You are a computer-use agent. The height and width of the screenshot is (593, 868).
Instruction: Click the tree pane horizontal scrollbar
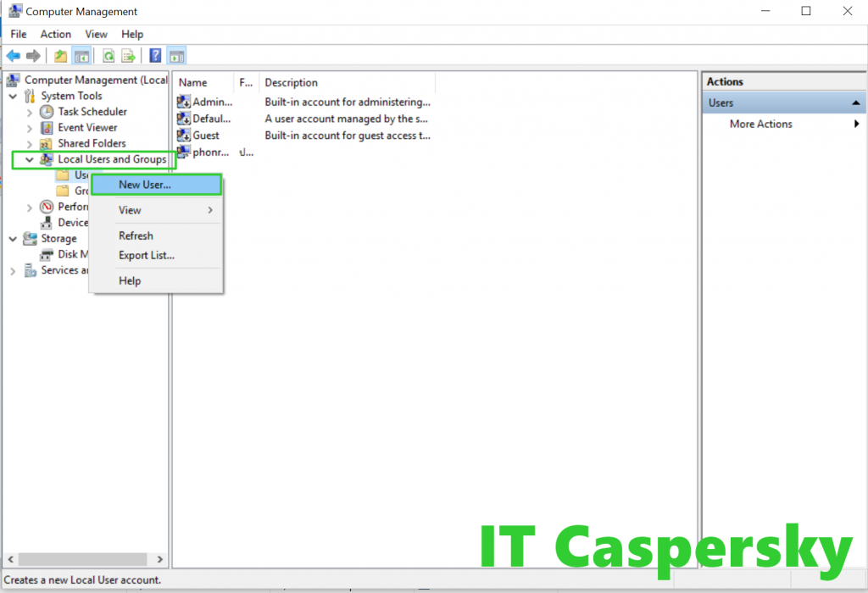pyautogui.click(x=83, y=559)
